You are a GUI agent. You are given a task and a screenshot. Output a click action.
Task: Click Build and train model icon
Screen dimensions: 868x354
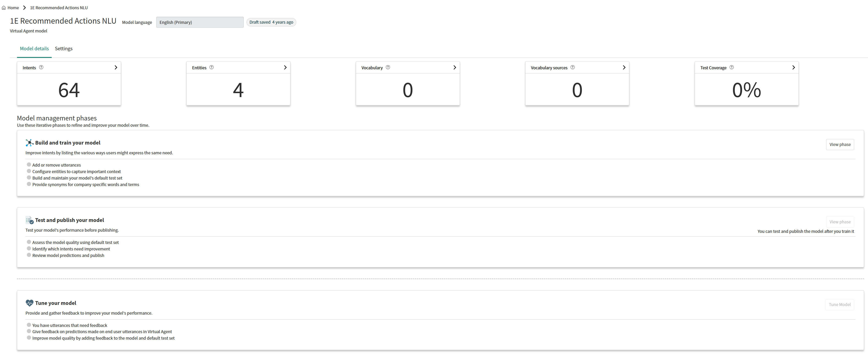29,143
